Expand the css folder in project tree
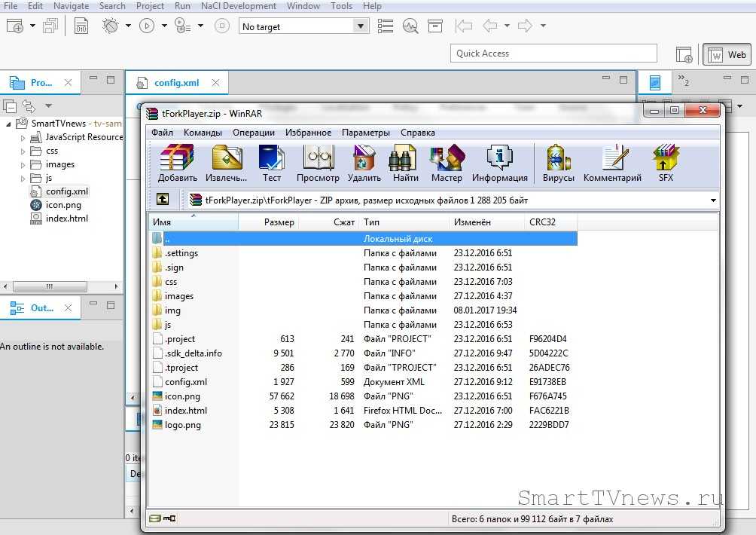 pos(23,151)
